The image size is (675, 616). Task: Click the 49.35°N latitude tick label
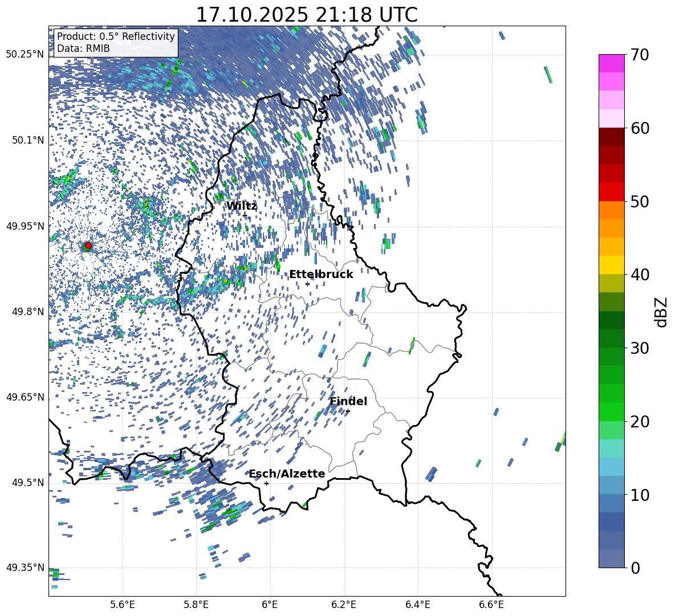click(25, 568)
